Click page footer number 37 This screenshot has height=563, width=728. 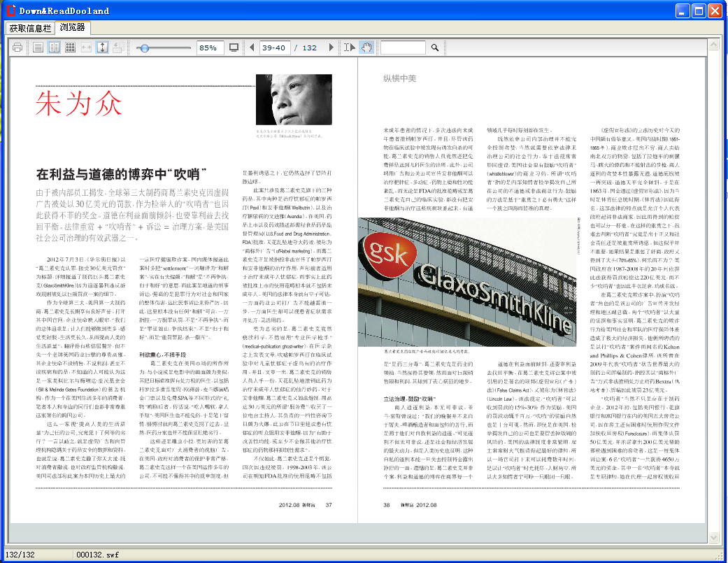tap(329, 505)
